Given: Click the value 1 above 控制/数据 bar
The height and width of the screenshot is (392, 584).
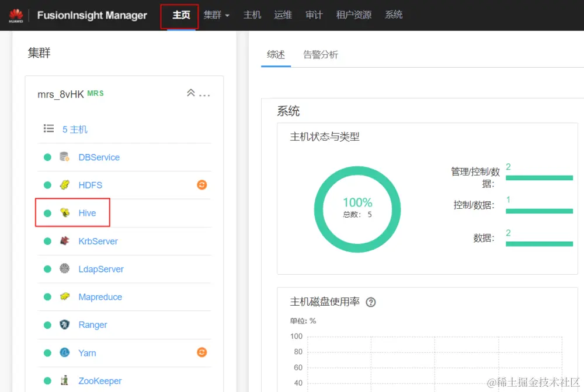Looking at the screenshot, I should click(508, 199).
